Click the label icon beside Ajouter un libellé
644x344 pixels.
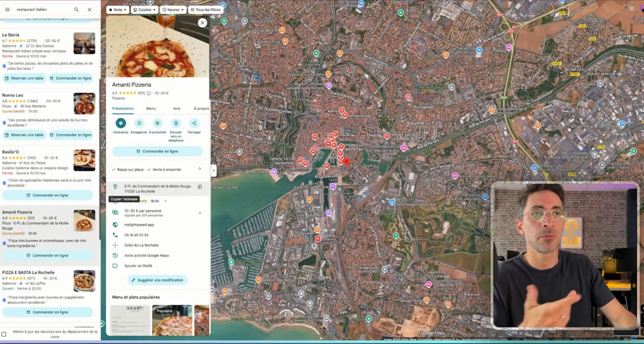[x=115, y=266]
